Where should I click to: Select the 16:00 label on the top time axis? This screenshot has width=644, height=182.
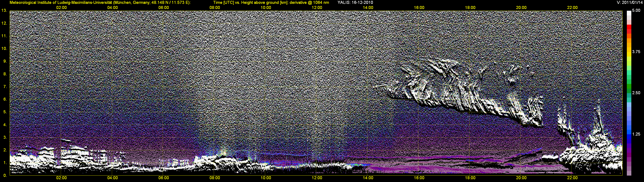(419, 8)
